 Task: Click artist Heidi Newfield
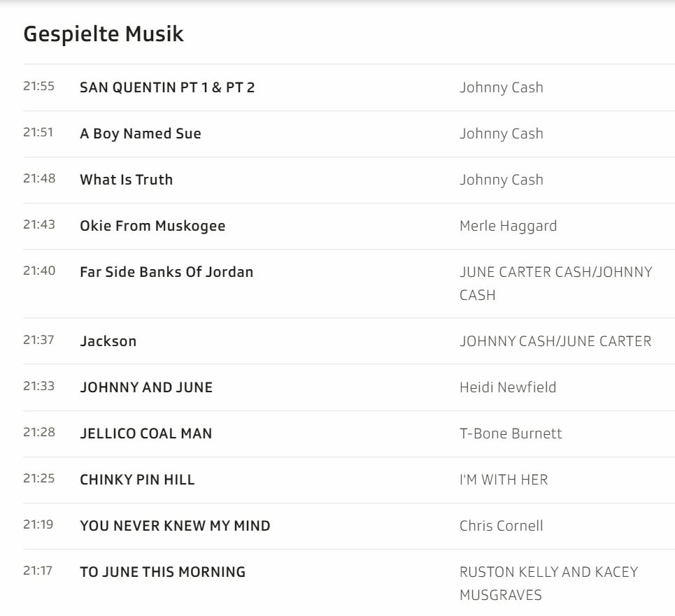[508, 387]
